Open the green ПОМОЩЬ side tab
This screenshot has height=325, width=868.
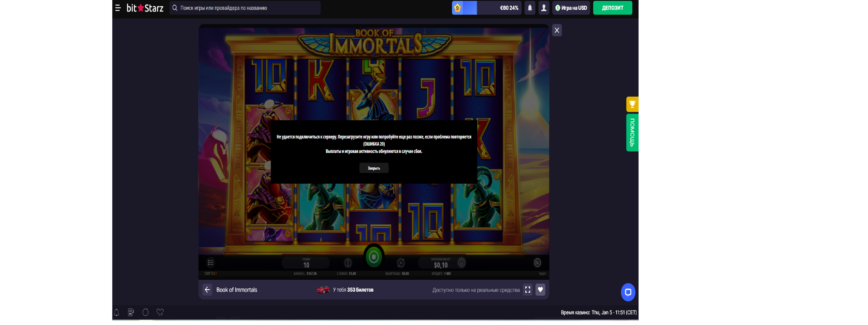click(632, 132)
